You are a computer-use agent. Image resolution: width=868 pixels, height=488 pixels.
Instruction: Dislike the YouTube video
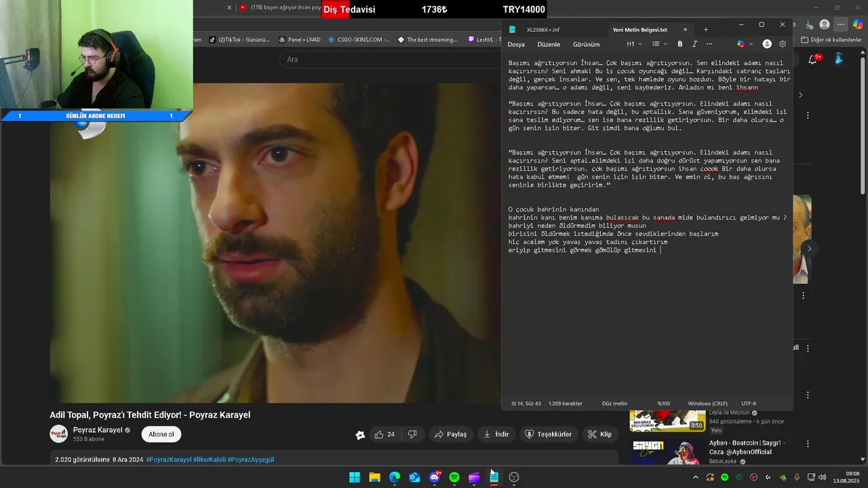tap(412, 434)
